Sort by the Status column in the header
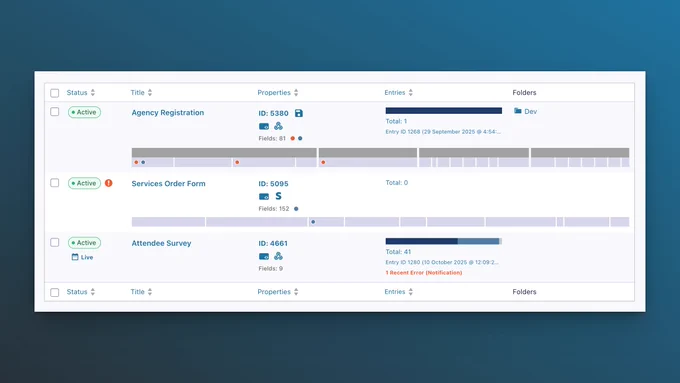This screenshot has height=383, width=680. tap(81, 92)
